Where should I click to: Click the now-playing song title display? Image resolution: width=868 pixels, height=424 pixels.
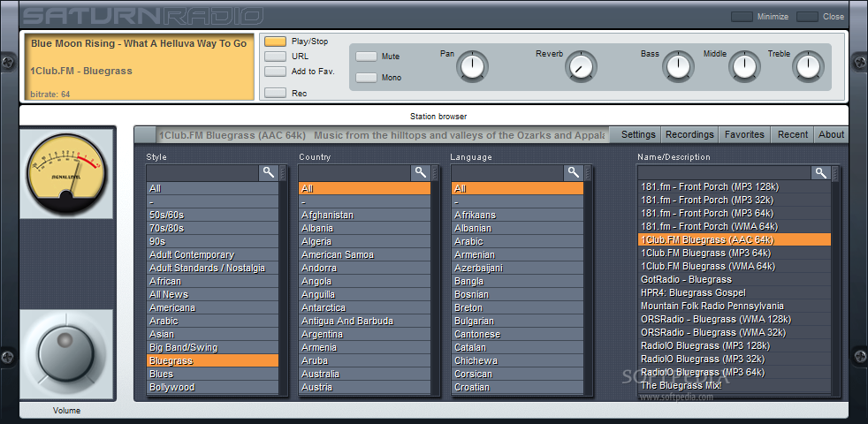(139, 43)
